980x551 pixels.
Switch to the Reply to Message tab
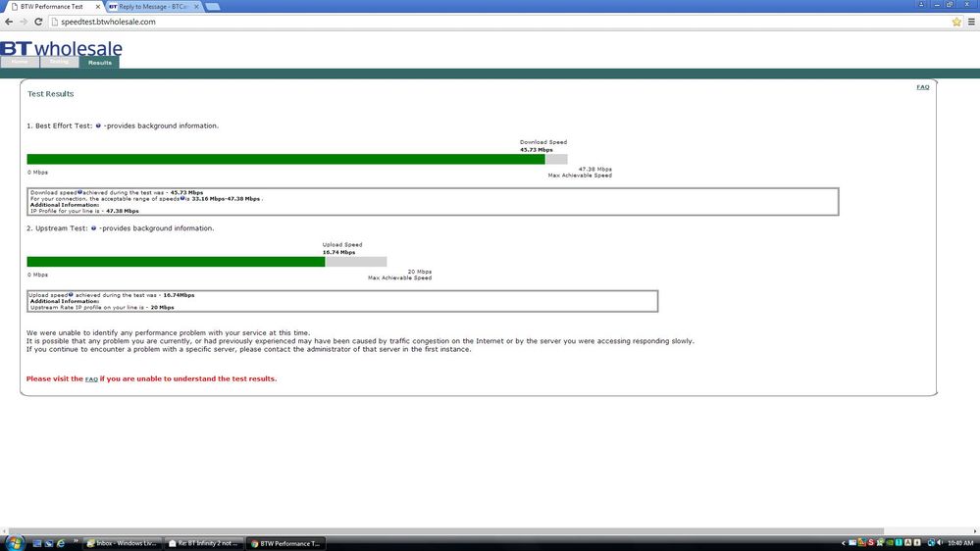(153, 6)
